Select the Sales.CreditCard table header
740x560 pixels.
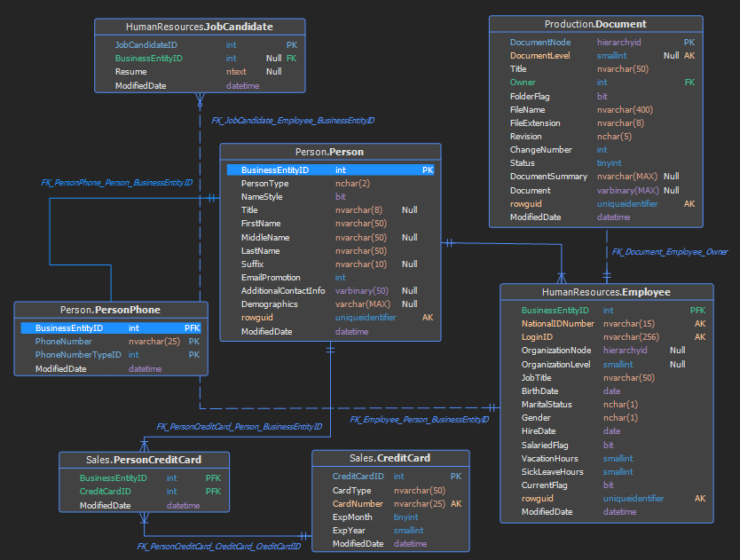point(390,458)
